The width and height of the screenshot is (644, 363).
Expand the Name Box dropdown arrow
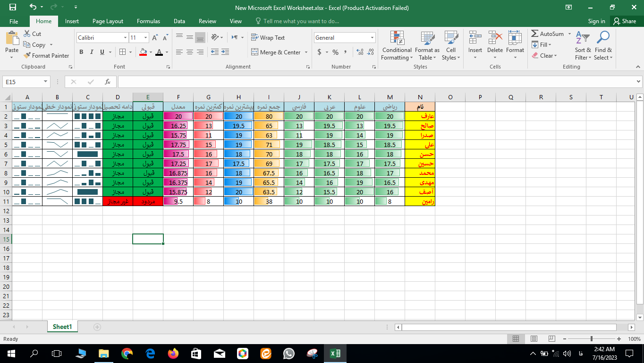tap(45, 82)
